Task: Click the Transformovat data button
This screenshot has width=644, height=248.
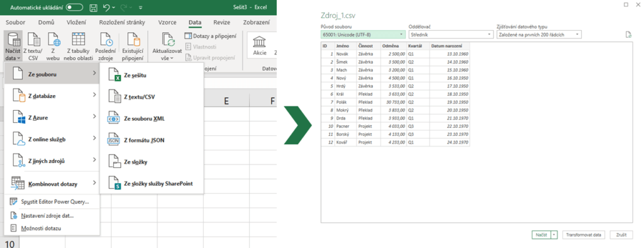Action: [583, 235]
